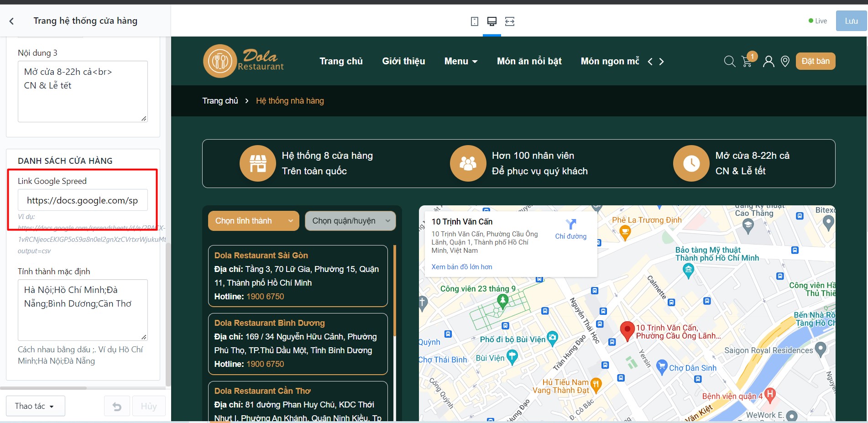Screen dimensions: 868x423
Task: Click the clock opening hours icon
Action: (x=691, y=163)
